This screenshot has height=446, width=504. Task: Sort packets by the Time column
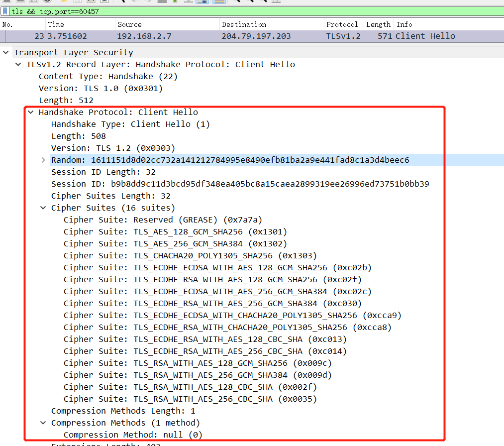(x=80, y=24)
